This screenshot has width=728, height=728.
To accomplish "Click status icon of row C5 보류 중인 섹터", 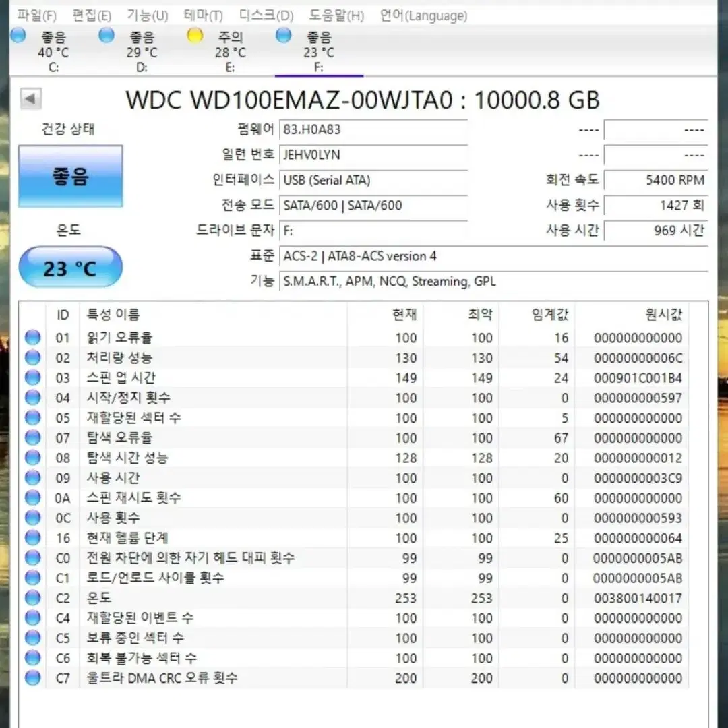I will click(x=32, y=638).
